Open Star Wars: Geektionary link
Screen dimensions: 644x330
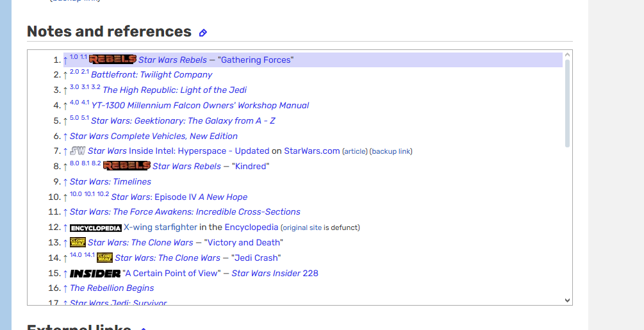pyautogui.click(x=183, y=120)
